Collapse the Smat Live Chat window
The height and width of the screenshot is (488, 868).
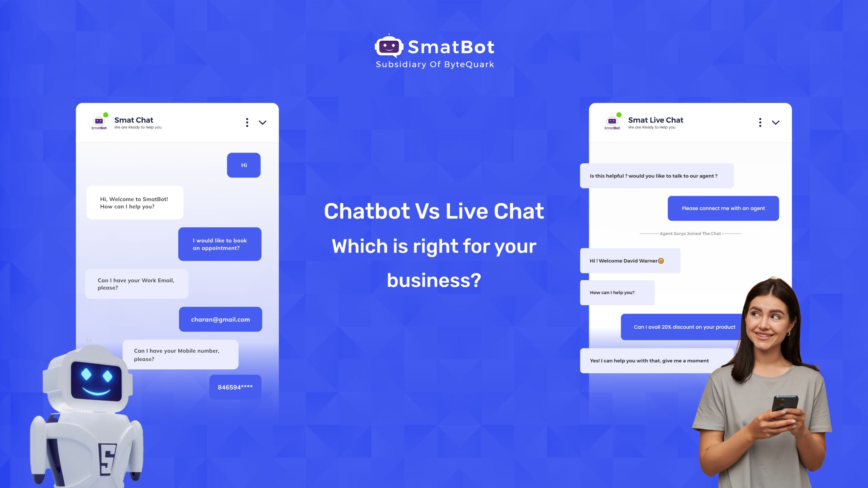point(776,123)
